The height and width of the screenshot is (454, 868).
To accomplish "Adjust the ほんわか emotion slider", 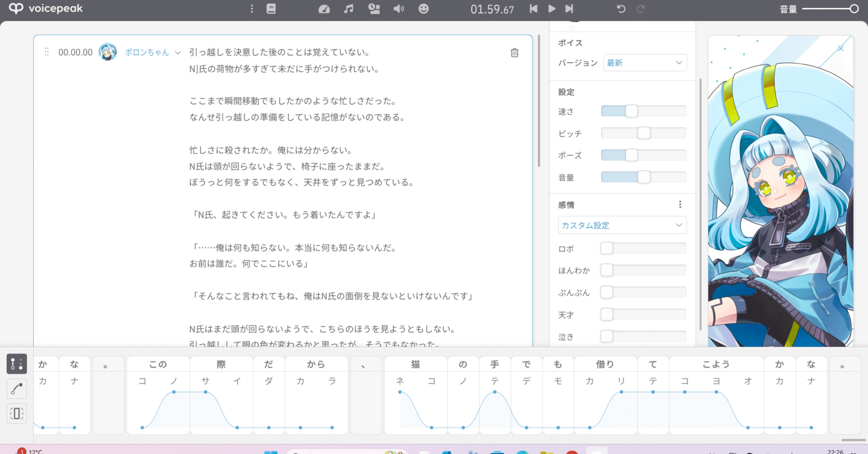I will click(607, 270).
